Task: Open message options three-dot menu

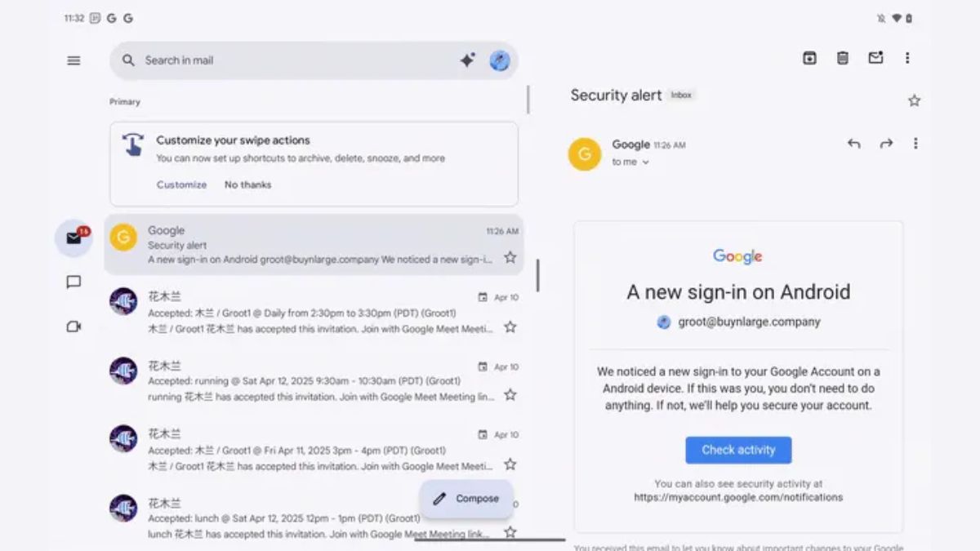Action: [915, 144]
